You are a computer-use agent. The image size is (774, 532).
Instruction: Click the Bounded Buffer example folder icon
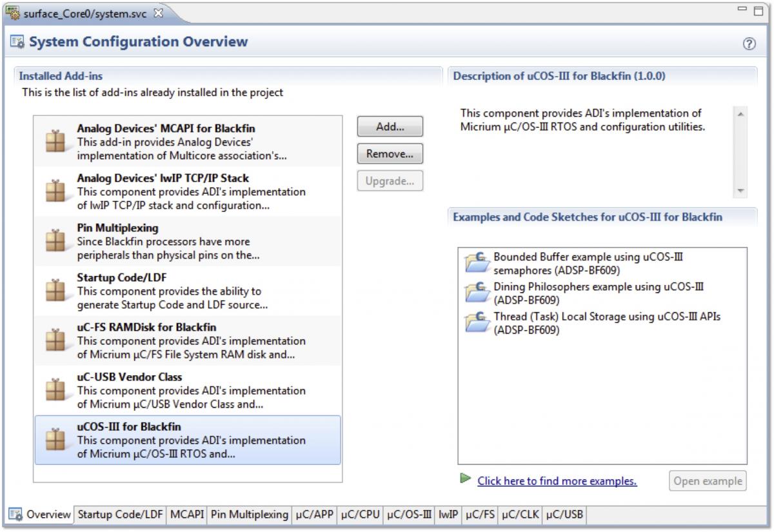[476, 261]
